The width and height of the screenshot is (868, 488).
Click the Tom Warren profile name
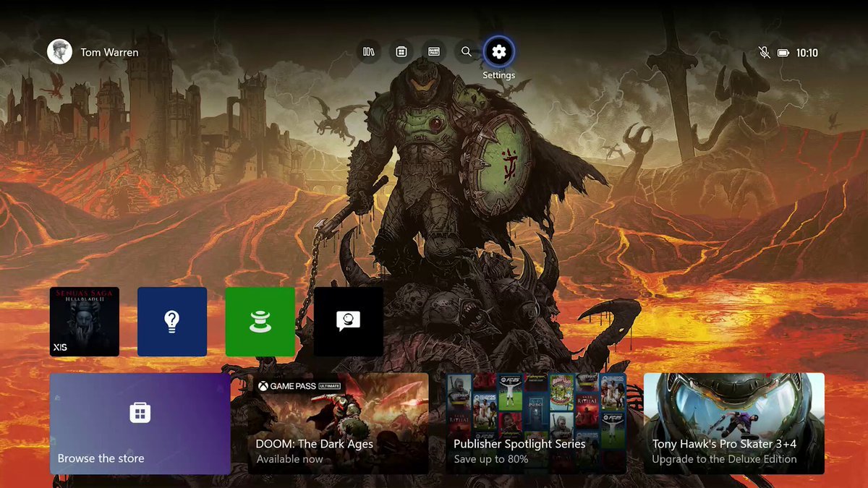pyautogui.click(x=109, y=53)
